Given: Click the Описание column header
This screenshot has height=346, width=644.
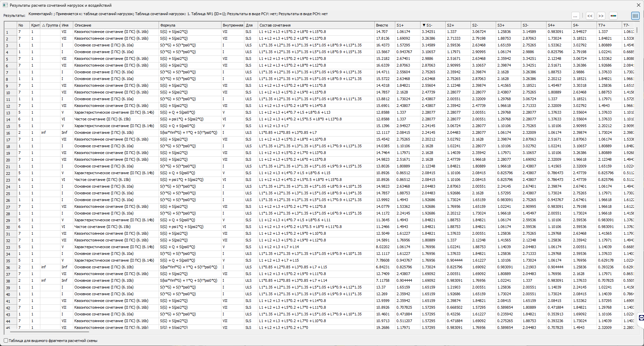Looking at the screenshot, I should pos(116,25).
